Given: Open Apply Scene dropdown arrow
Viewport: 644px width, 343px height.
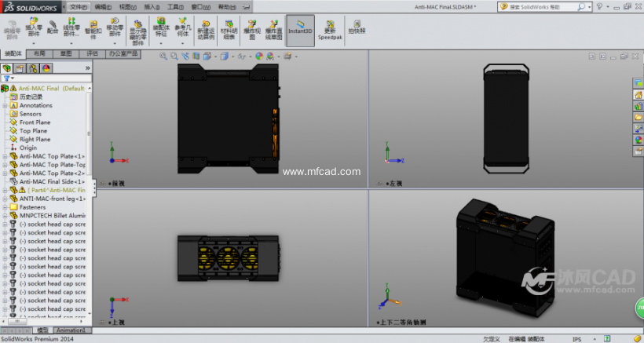Looking at the screenshot, I should coord(279,57).
